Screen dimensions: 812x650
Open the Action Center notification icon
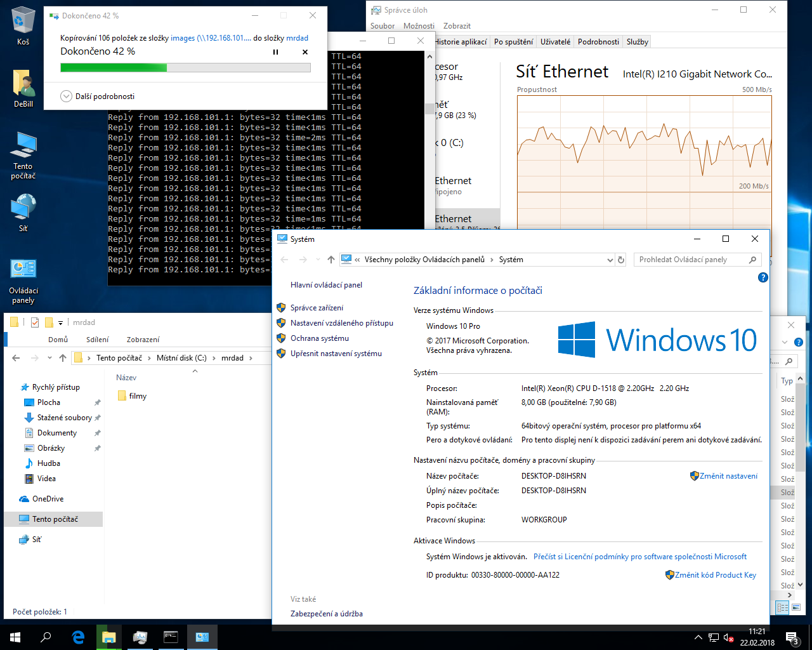(792, 637)
